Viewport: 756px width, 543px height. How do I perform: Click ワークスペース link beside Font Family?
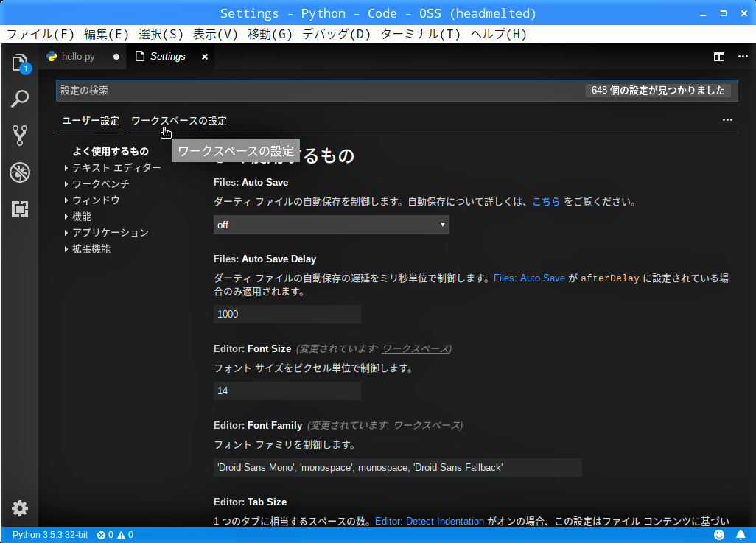427,425
